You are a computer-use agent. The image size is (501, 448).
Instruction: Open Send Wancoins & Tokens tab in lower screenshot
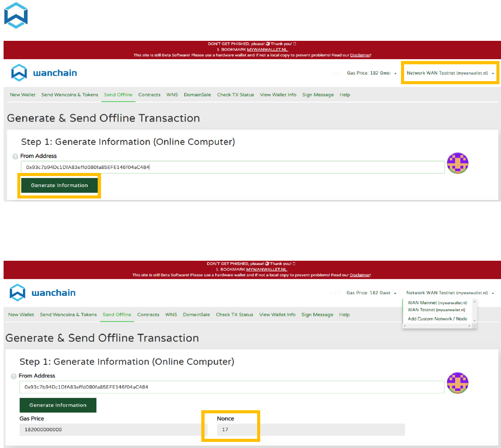68,315
